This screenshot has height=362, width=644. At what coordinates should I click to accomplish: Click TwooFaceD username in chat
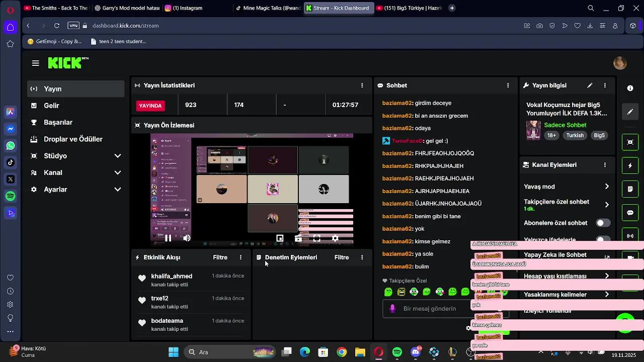click(408, 141)
